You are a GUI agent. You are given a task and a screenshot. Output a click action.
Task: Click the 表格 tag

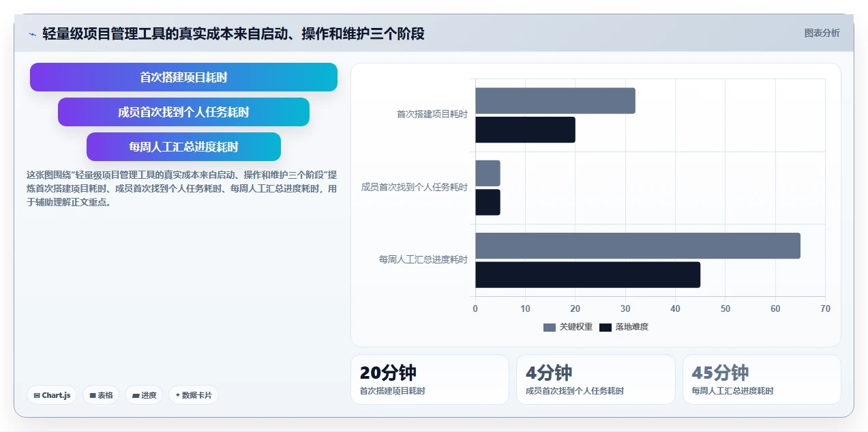pyautogui.click(x=101, y=395)
